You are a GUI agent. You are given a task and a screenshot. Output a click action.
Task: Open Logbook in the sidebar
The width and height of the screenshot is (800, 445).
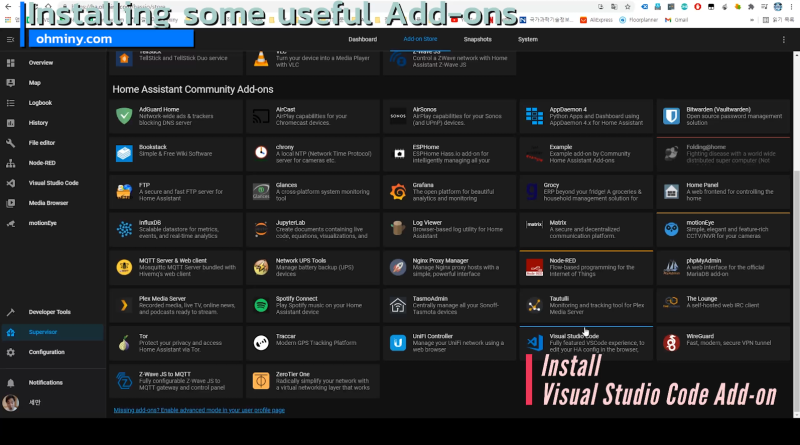pos(52,103)
